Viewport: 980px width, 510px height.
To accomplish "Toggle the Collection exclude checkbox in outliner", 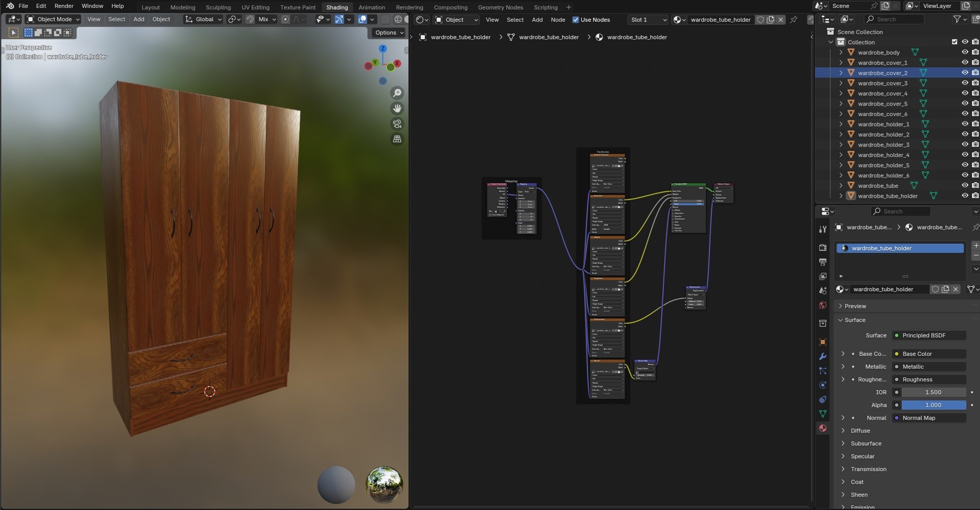I will coord(954,42).
